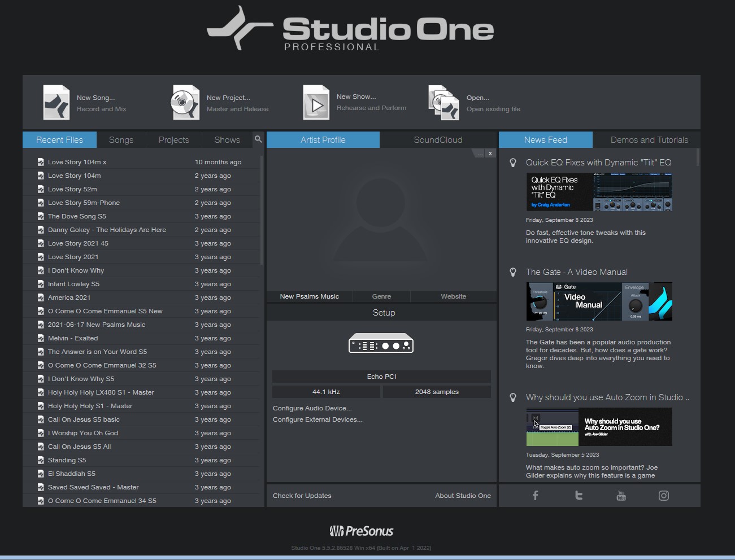This screenshot has height=560, width=735.
Task: Click lightbulb icon beside Auto Zoom article
Action: 513,397
